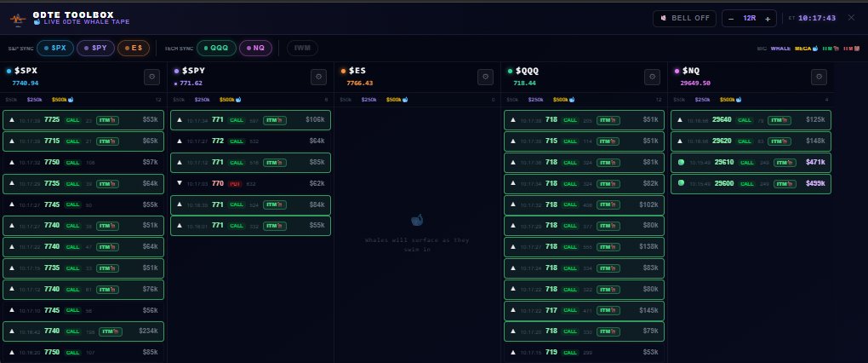This screenshot has width=868, height=363.
Task: Toggle the QQQ tech sync pill
Action: (216, 49)
